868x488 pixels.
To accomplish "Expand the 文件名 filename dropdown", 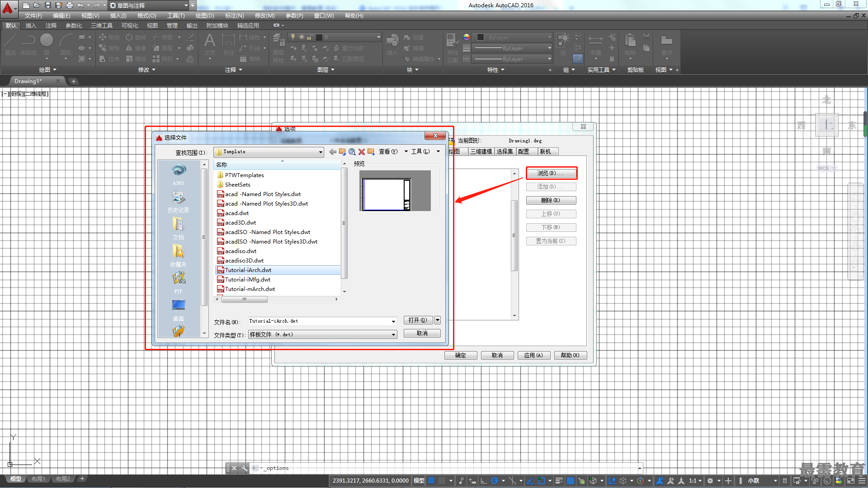I will tap(393, 321).
